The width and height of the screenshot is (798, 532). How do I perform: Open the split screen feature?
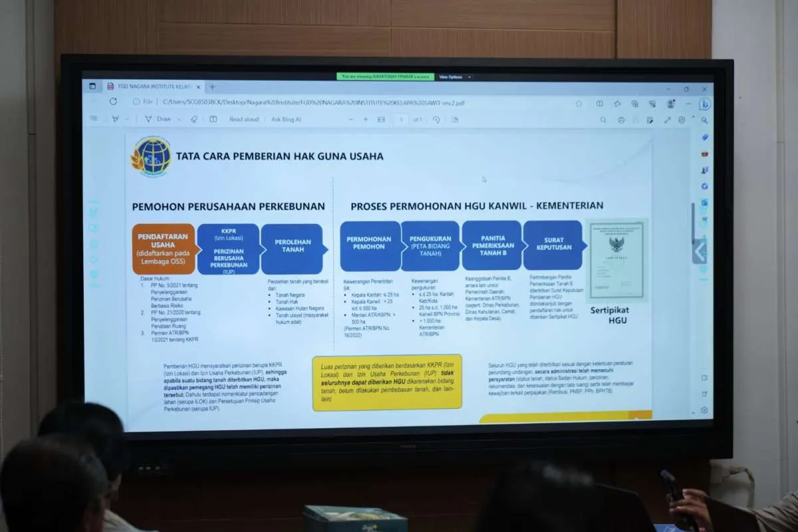[x=600, y=104]
